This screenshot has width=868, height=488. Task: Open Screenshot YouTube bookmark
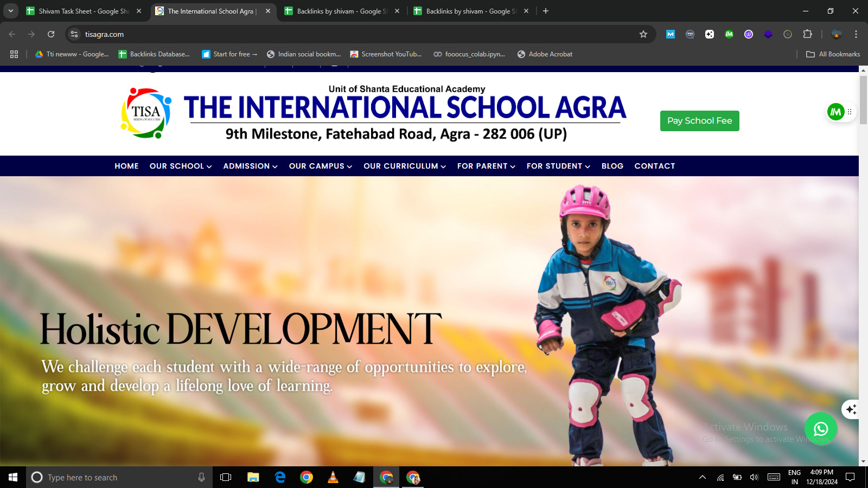click(x=386, y=54)
